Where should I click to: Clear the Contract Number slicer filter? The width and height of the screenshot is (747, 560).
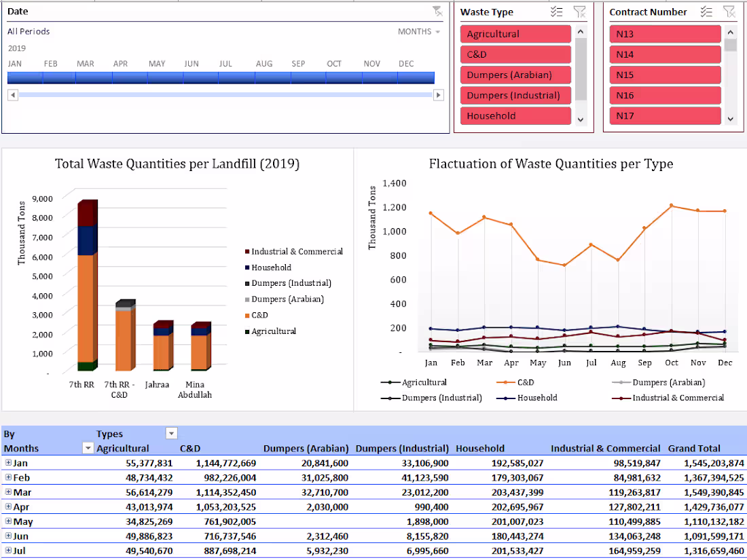tap(729, 12)
